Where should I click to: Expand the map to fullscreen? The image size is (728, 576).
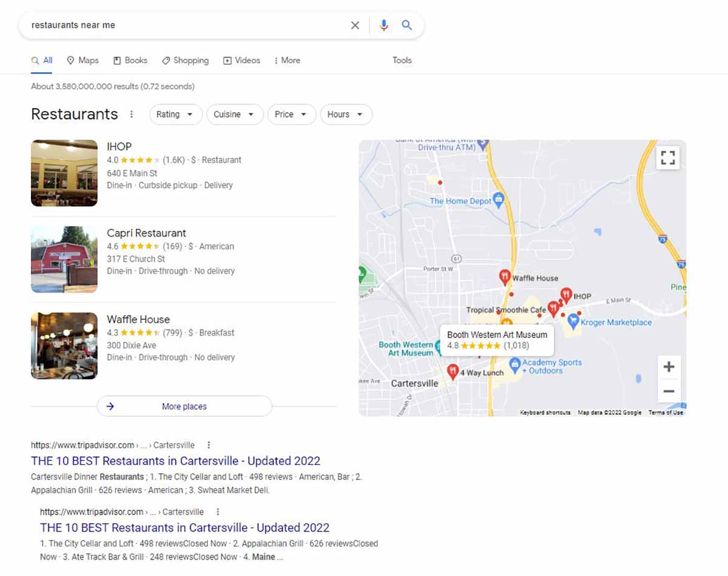tap(668, 158)
